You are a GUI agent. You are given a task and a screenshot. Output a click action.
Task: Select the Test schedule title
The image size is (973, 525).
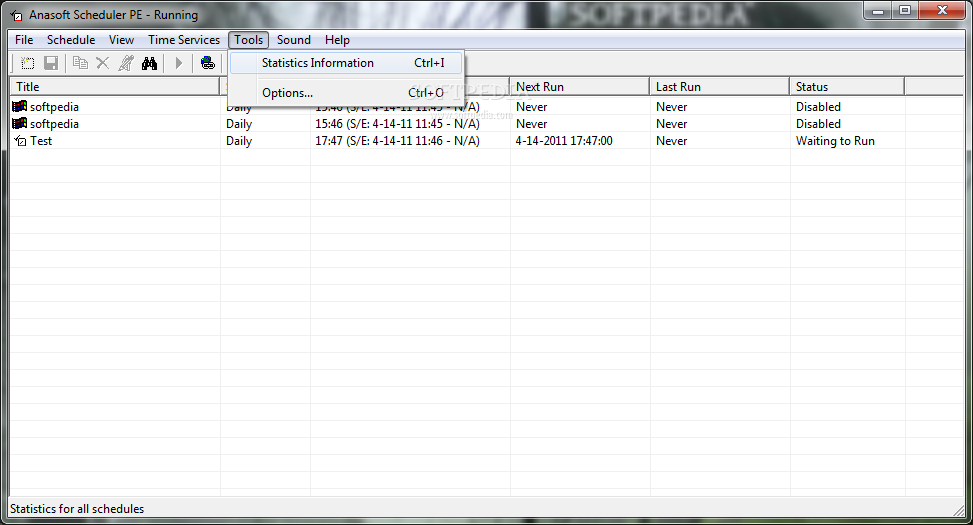(x=41, y=141)
